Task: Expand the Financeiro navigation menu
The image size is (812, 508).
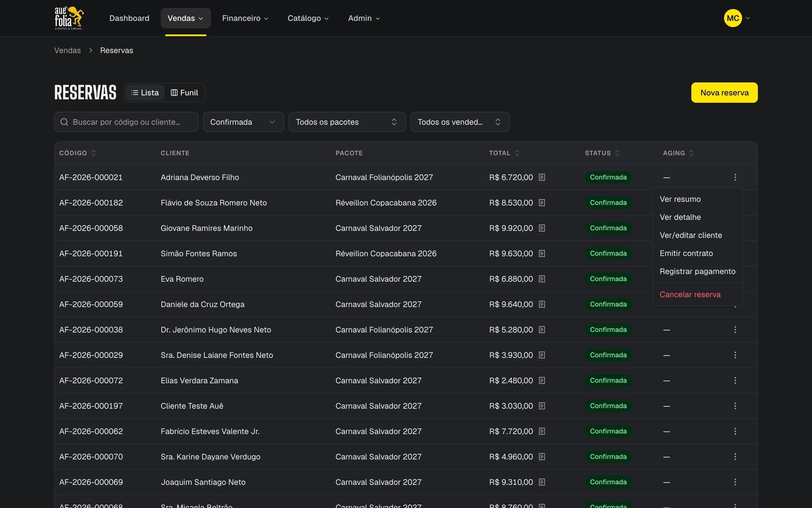Action: tap(245, 18)
